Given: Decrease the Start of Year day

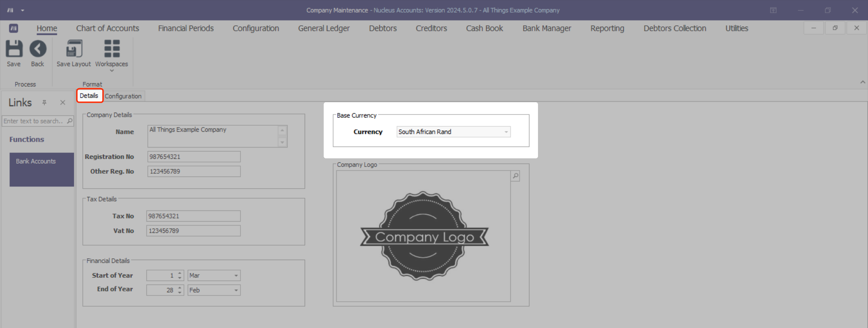Looking at the screenshot, I should [180, 278].
